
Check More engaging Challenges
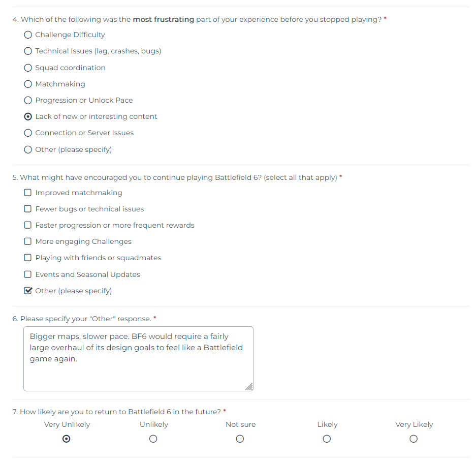pos(28,241)
